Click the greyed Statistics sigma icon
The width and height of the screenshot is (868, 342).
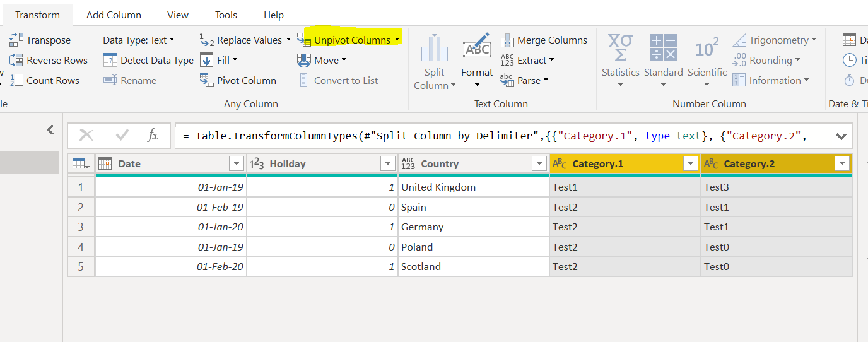(620, 48)
